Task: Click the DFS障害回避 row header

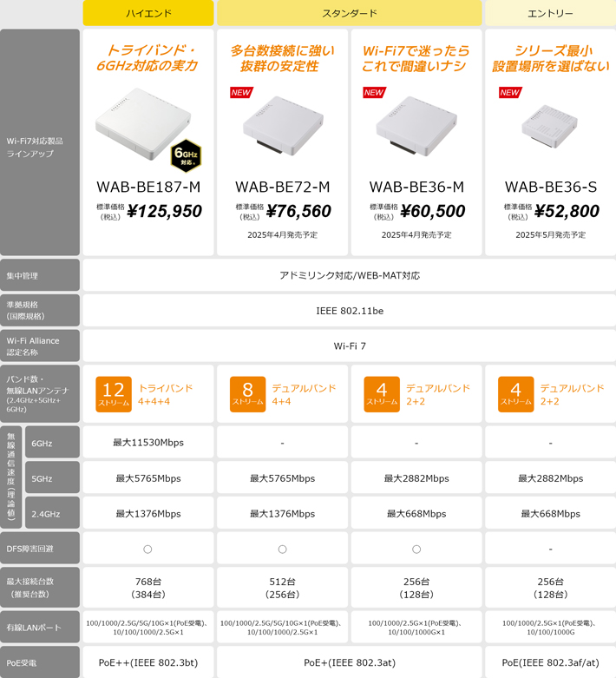Action: click(40, 549)
